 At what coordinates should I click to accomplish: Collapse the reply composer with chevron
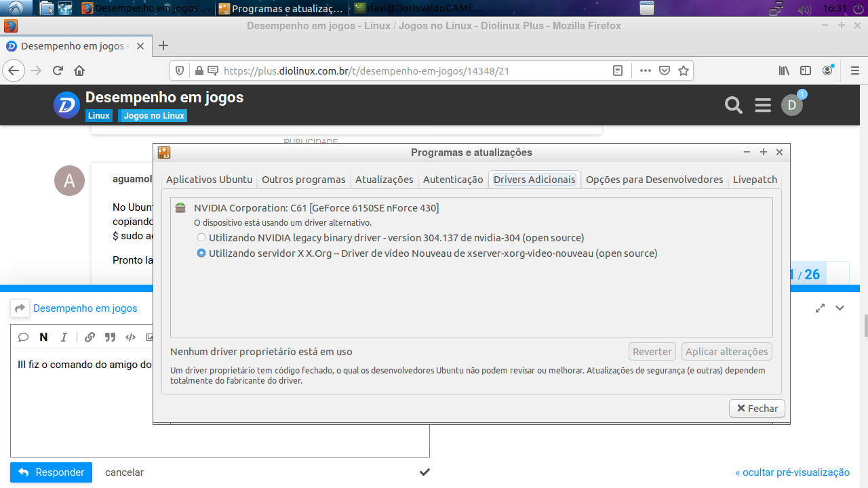(840, 308)
